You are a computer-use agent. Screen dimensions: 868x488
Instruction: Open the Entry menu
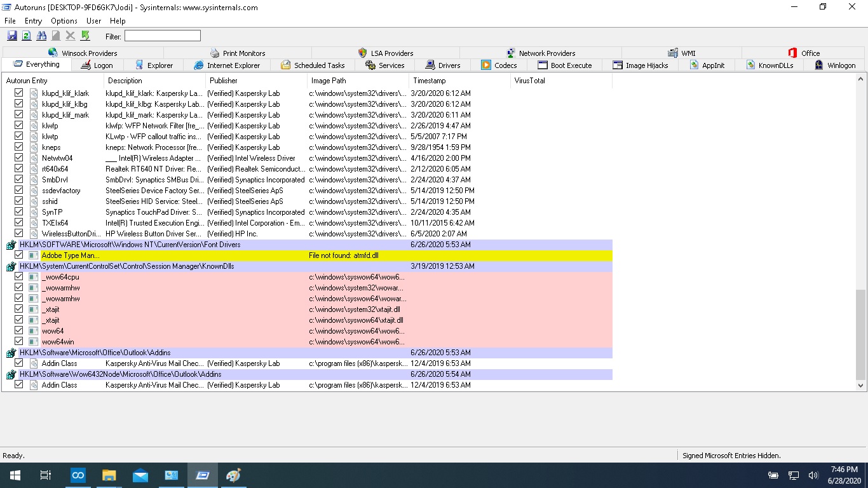pyautogui.click(x=33, y=21)
